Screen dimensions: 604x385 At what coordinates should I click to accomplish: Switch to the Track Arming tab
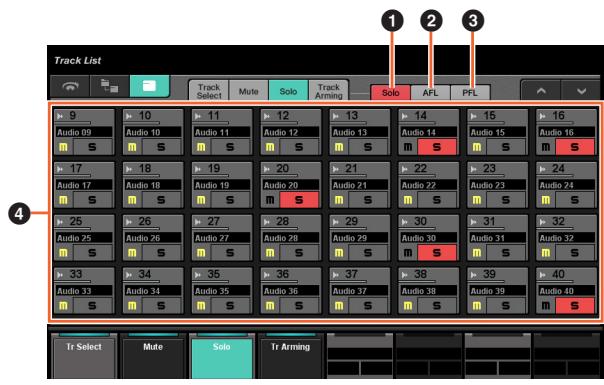(x=329, y=91)
